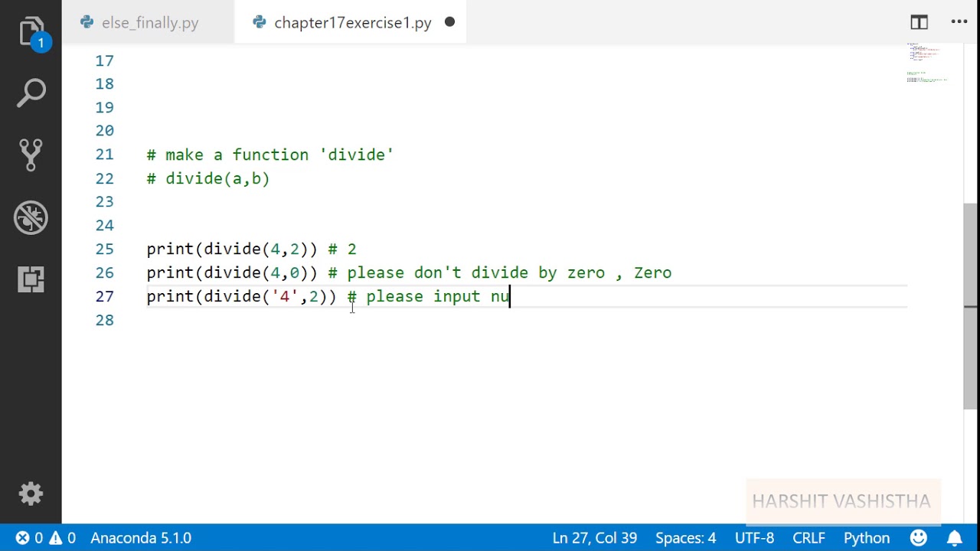This screenshot has width=980, height=551.
Task: Click the editor vertical scrollbar thumb
Action: pos(971,306)
